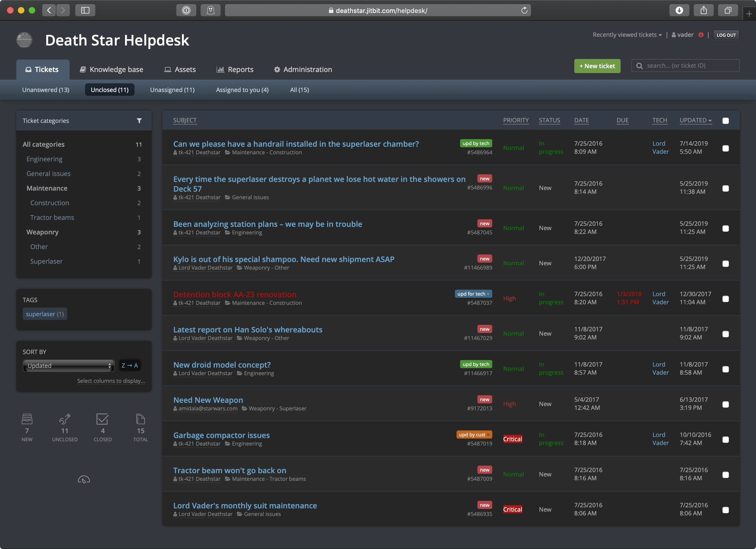756x549 pixels.
Task: Click the Z → A sort order icon
Action: click(x=130, y=365)
